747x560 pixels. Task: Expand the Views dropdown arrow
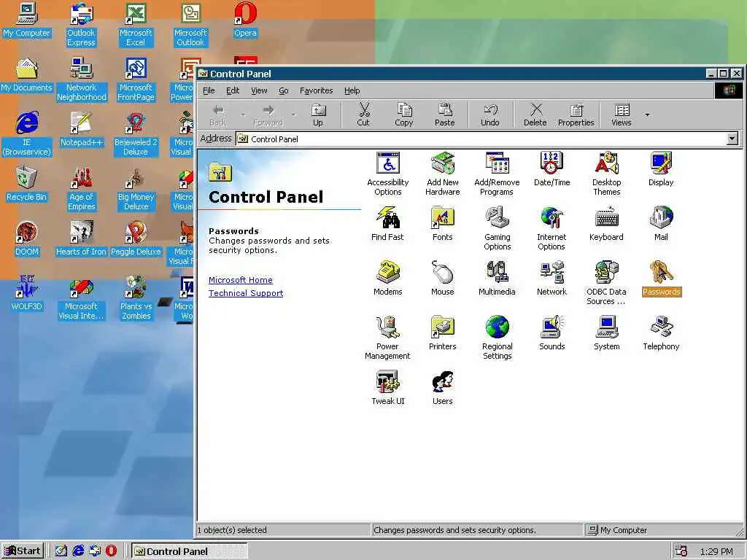(x=647, y=114)
